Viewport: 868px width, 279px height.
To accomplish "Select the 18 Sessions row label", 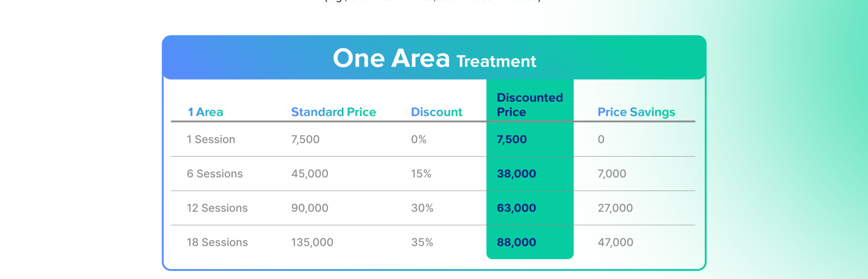I will pyautogui.click(x=217, y=242).
